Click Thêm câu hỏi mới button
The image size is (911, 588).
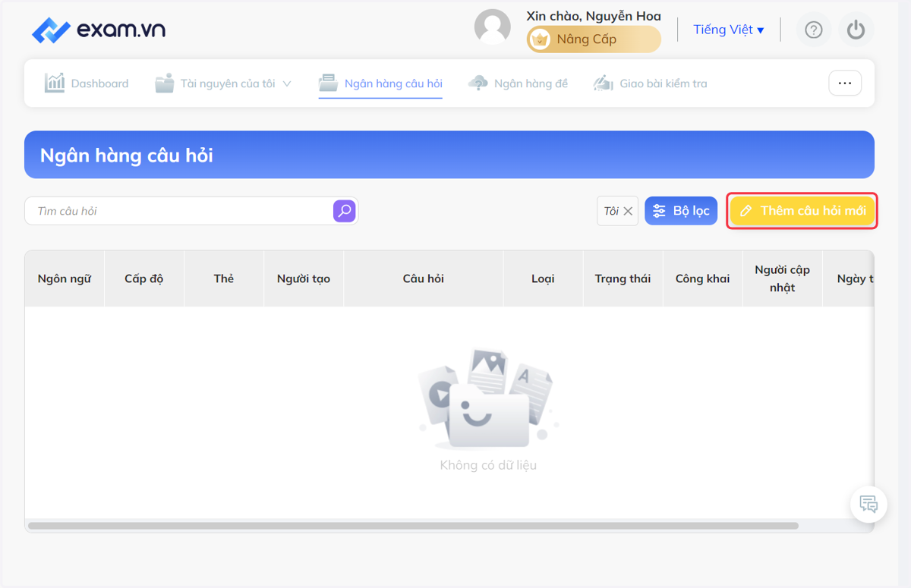tap(802, 211)
